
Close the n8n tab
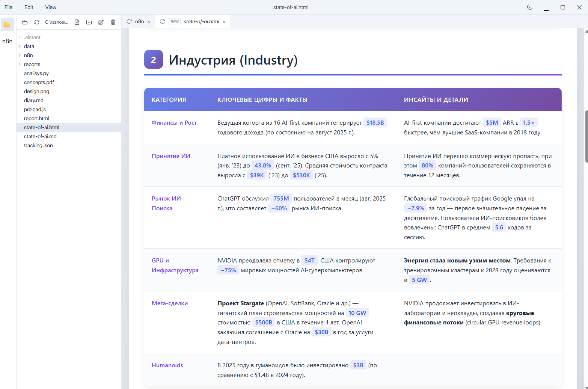(149, 22)
